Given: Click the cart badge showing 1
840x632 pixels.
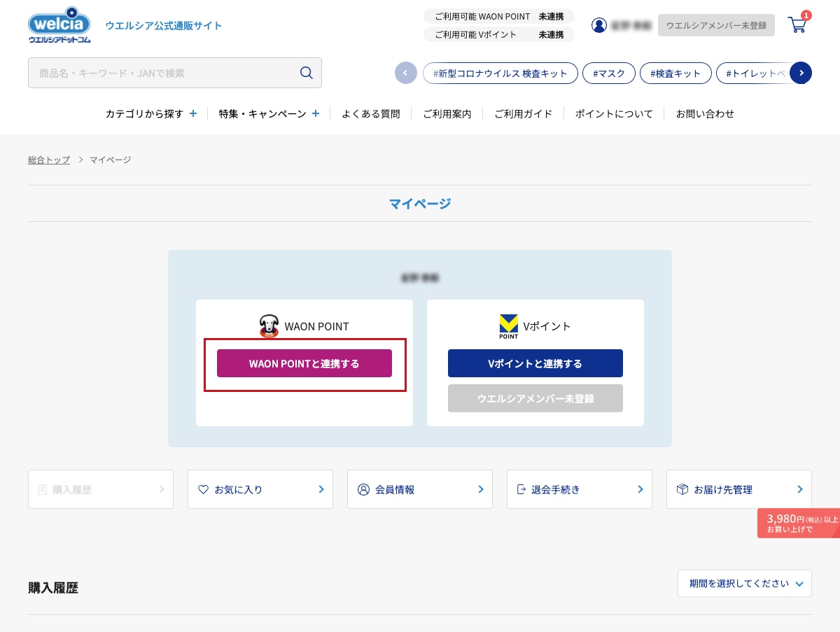Looking at the screenshot, I should click(x=806, y=15).
